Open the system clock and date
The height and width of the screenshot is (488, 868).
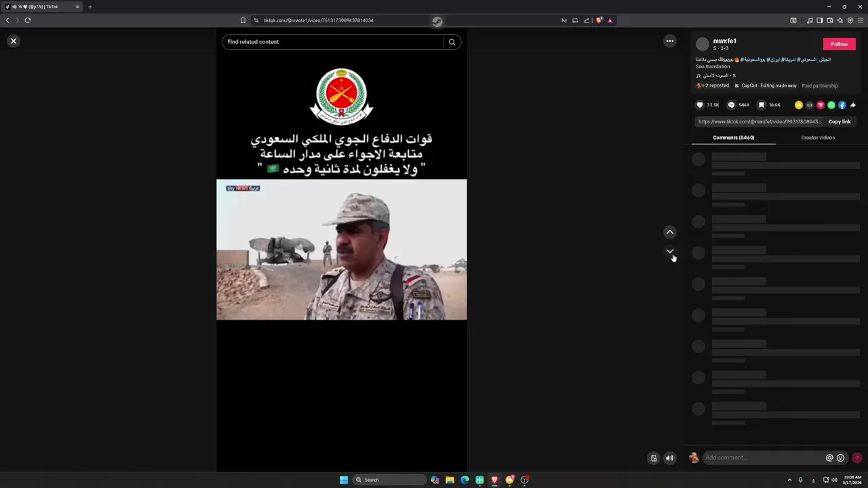852,480
